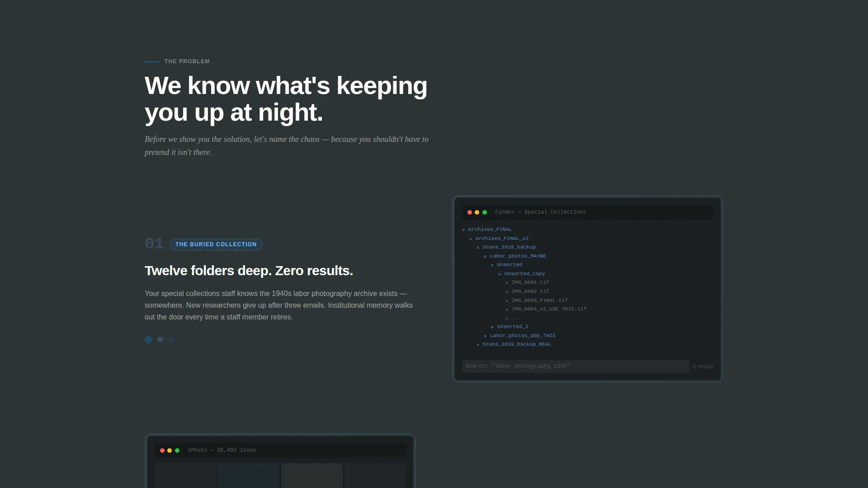Screen dimensions: 868x488
Task: Click the green dot in iPhoto window
Action: (x=177, y=450)
